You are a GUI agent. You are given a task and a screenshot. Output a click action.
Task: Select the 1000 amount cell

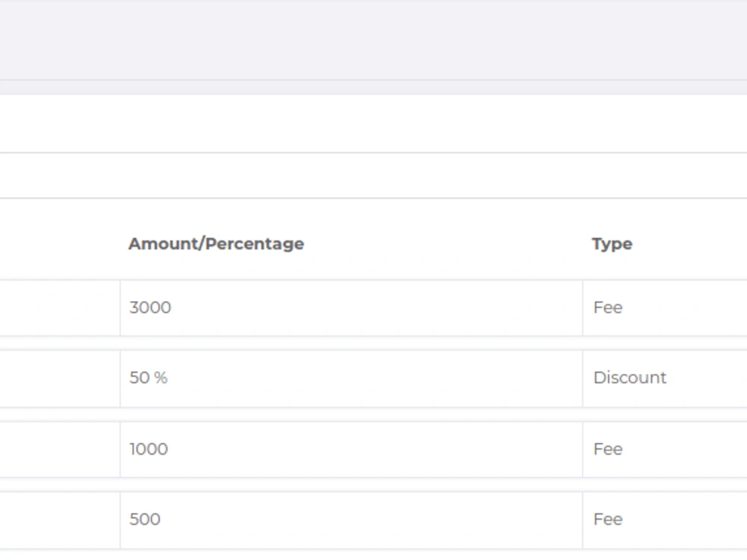point(351,449)
